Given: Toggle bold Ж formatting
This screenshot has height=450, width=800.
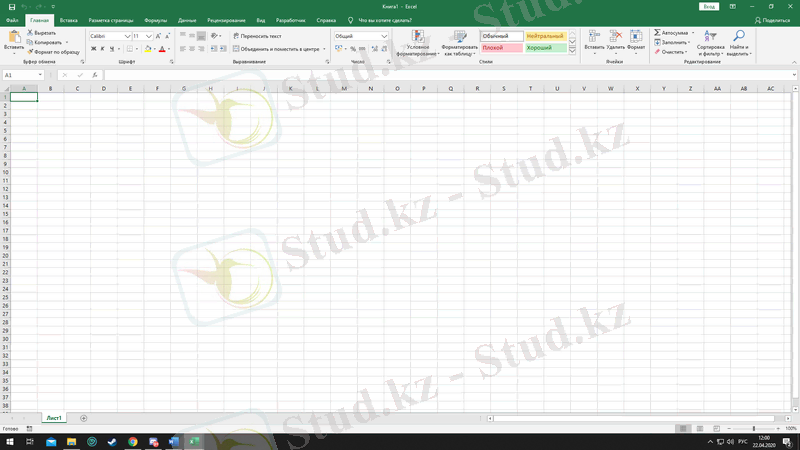Looking at the screenshot, I should 93,49.
